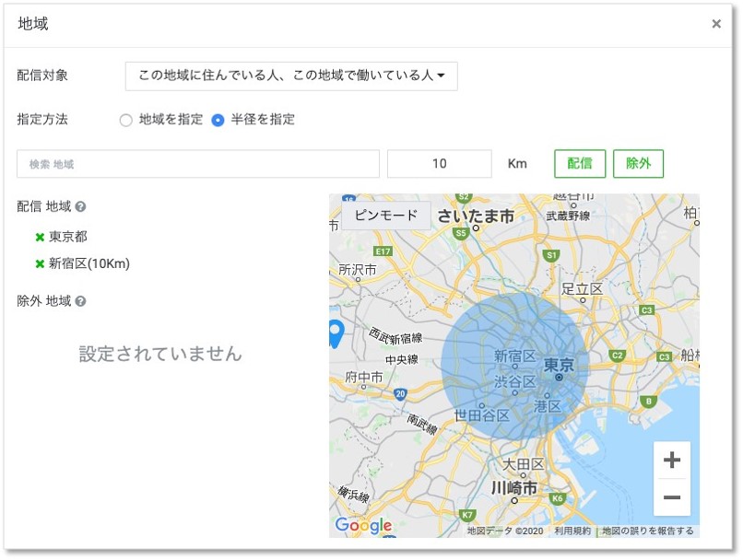Close the 地域 dialog
Screen dimensions: 743x560
pyautogui.click(x=716, y=24)
